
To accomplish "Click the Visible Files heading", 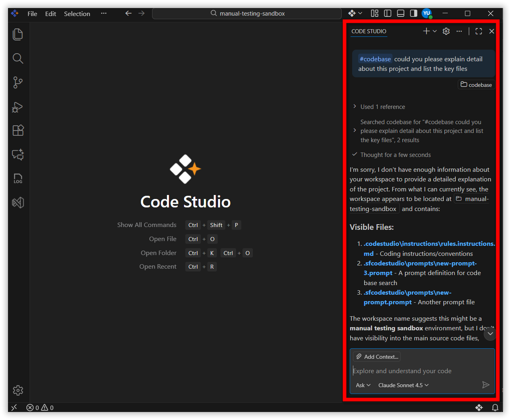I will coord(372,227).
